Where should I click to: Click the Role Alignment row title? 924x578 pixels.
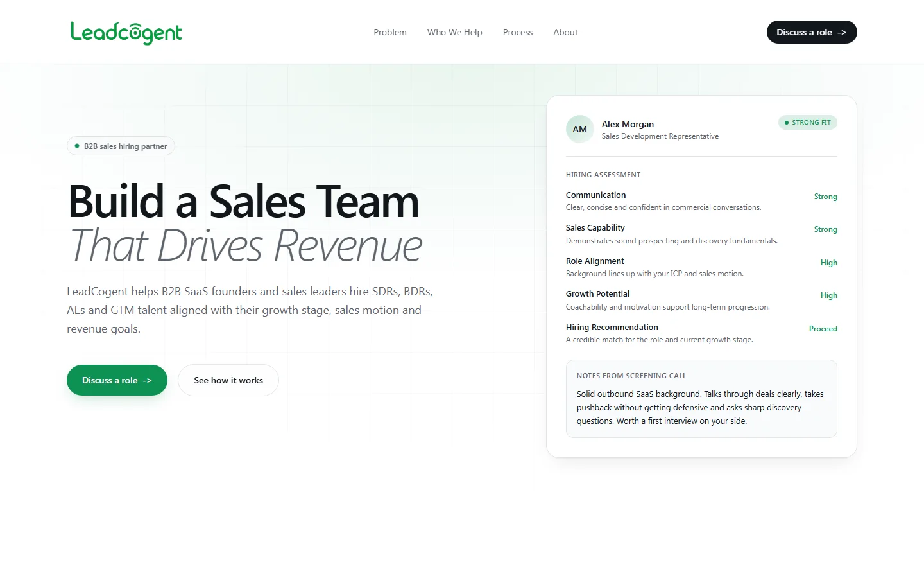click(595, 261)
